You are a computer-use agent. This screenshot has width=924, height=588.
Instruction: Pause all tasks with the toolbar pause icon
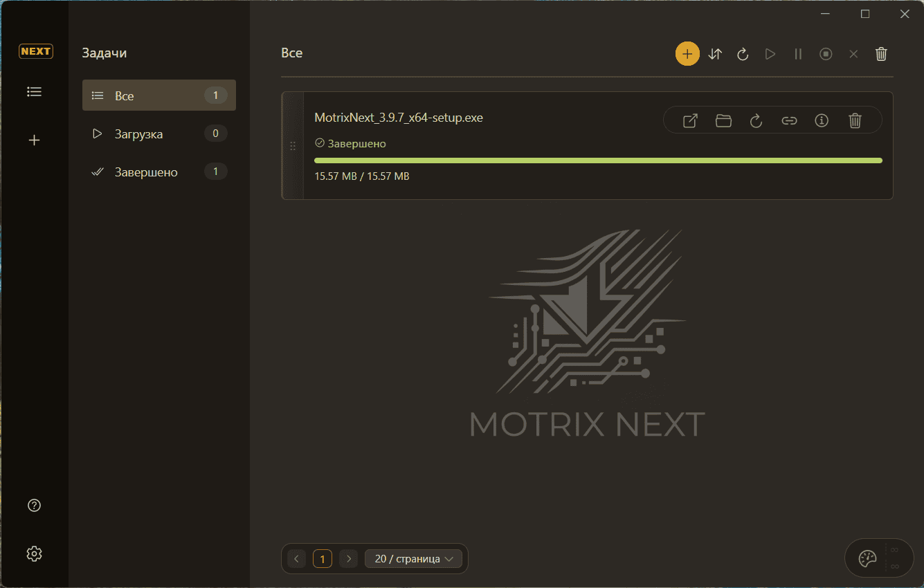click(798, 54)
